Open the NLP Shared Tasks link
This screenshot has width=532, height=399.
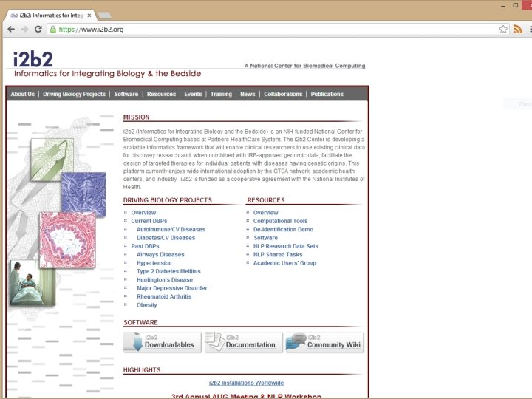pos(278,254)
